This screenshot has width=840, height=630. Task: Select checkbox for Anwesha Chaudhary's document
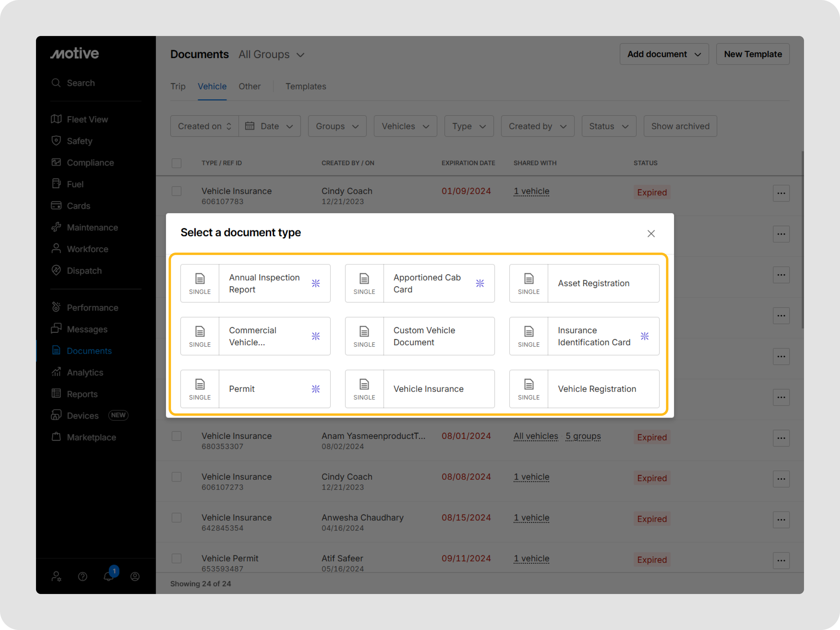pos(176,517)
